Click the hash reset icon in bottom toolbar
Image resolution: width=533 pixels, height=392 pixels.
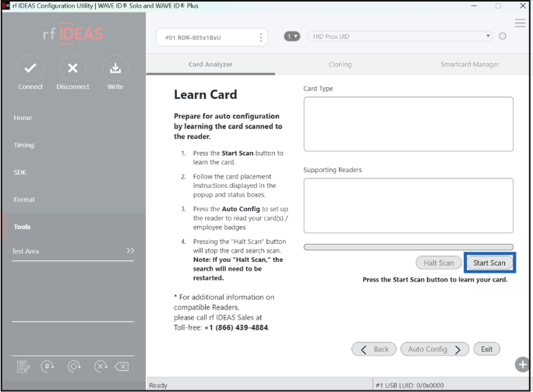(48, 366)
